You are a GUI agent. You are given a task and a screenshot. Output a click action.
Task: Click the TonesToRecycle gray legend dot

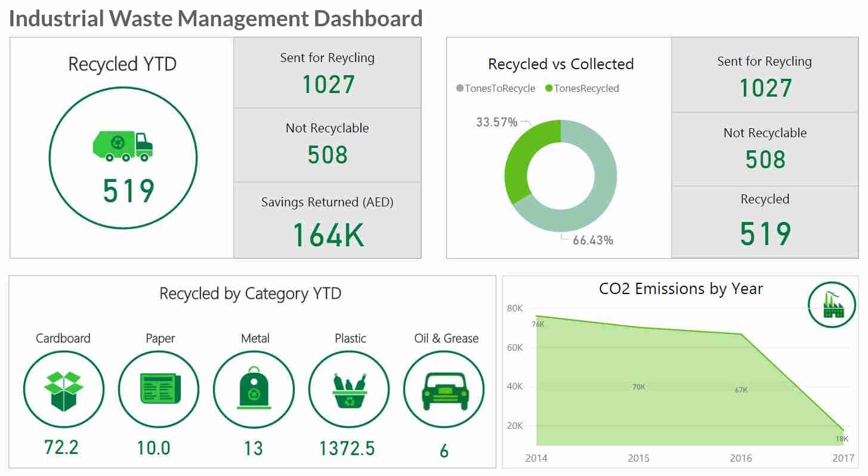click(460, 88)
